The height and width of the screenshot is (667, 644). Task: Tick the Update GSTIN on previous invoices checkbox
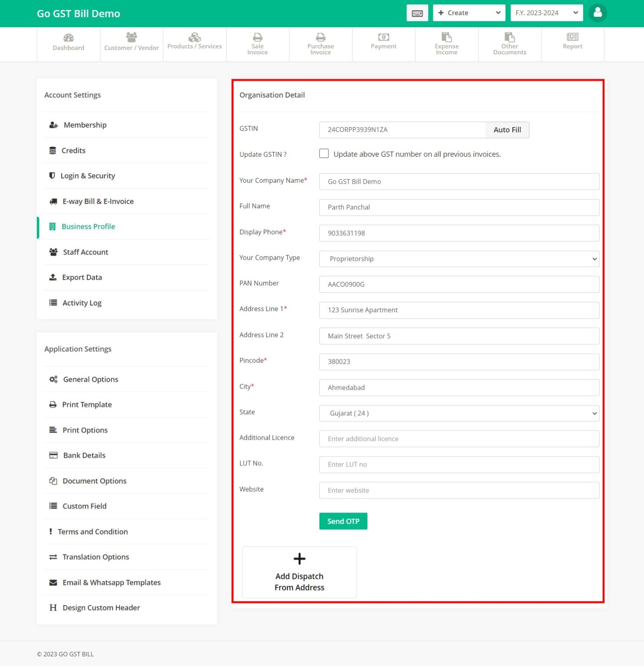coord(324,154)
